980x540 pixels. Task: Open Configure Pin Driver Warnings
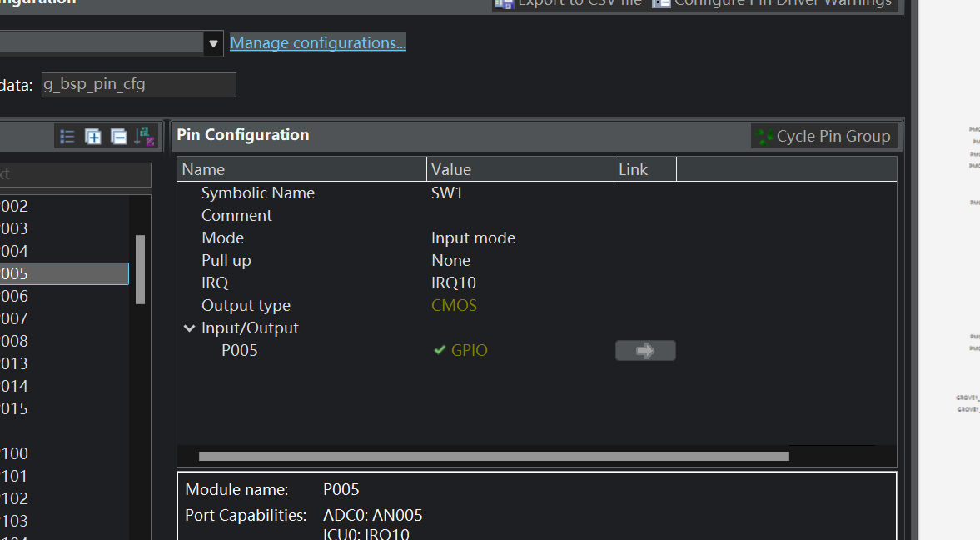[x=773, y=4]
